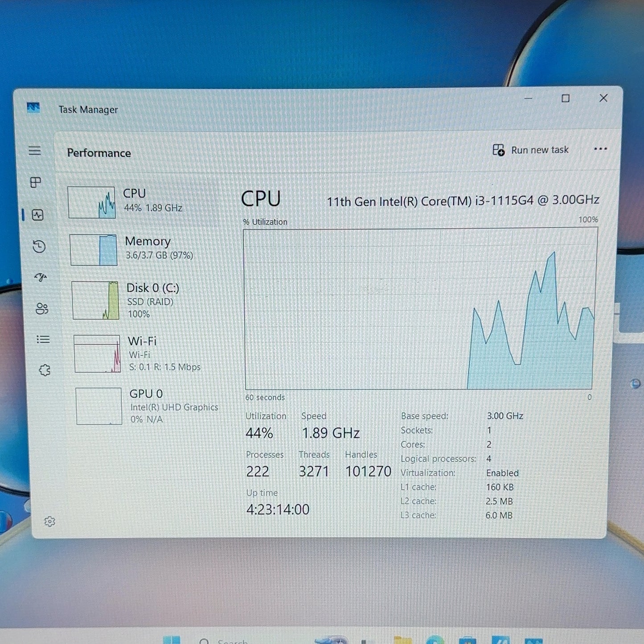Click the GPU 0 mini graph thumbnail
The height and width of the screenshot is (644, 644).
click(x=99, y=406)
